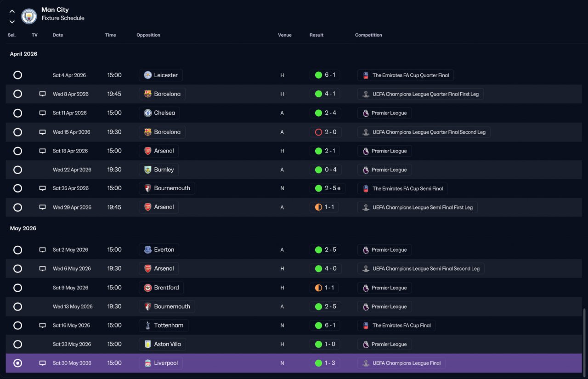The width and height of the screenshot is (588, 379).
Task: Open the 2 - 0 Barcelona loss result
Action: coord(326,132)
